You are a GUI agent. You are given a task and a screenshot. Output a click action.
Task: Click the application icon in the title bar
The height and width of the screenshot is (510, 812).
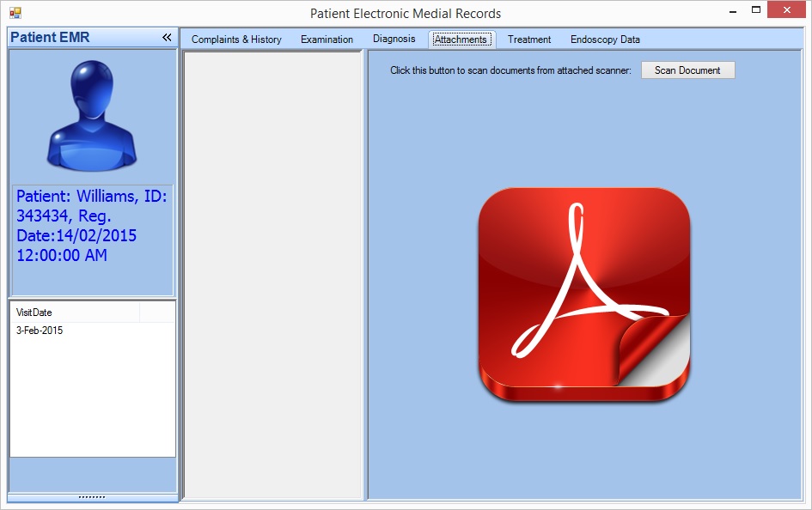15,13
